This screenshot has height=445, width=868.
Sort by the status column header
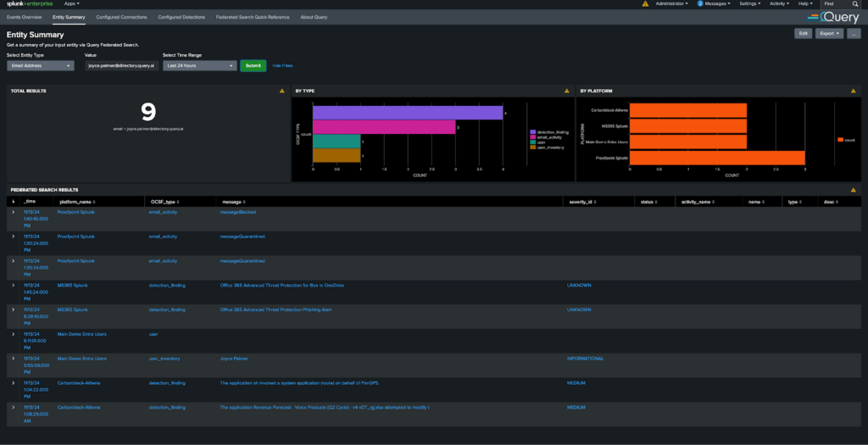(x=648, y=202)
